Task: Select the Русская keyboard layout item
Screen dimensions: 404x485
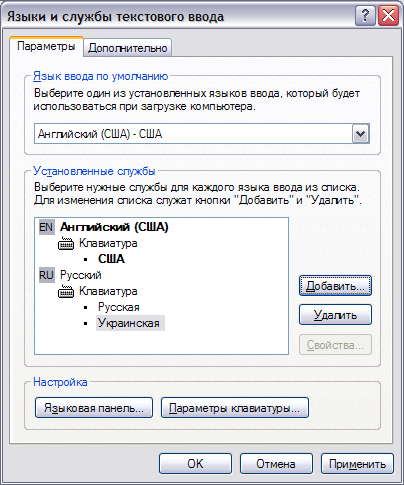Action: [119, 307]
